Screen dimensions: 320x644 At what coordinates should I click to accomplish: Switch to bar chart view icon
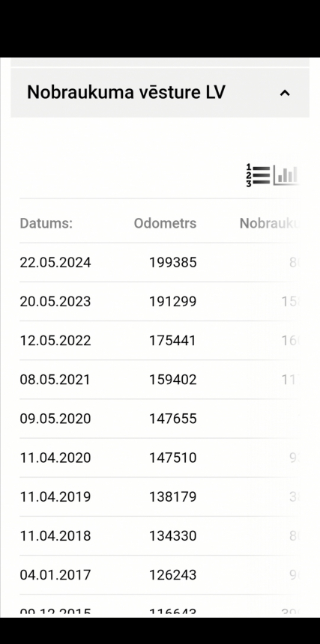(x=286, y=175)
